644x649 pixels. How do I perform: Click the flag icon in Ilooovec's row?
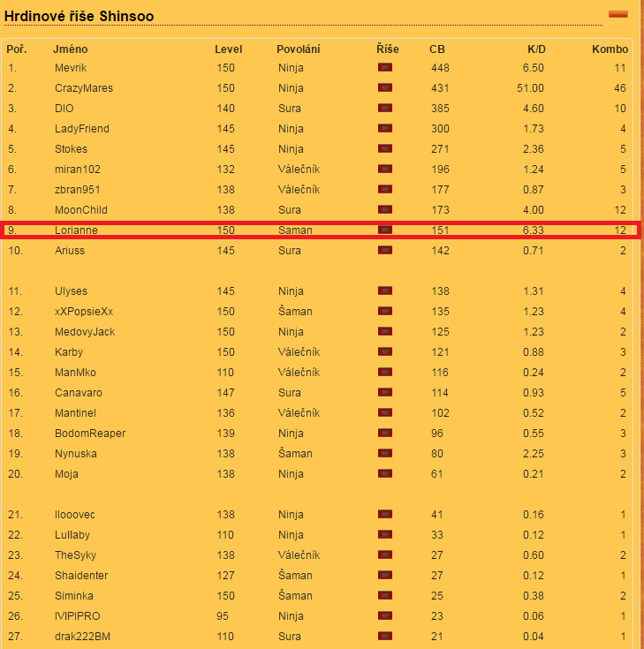[385, 515]
